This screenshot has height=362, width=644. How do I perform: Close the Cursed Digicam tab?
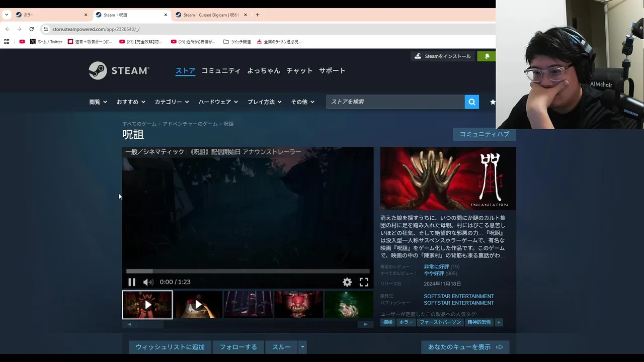pos(246,15)
